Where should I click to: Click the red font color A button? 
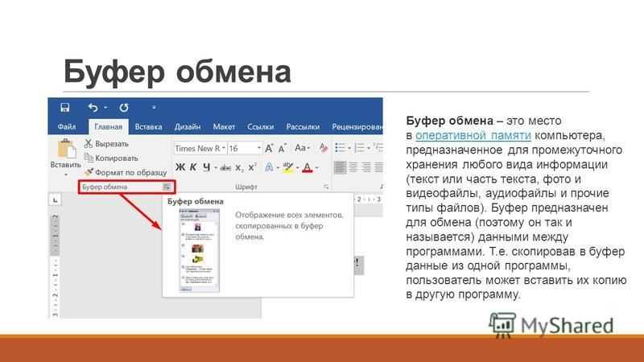pyautogui.click(x=307, y=167)
